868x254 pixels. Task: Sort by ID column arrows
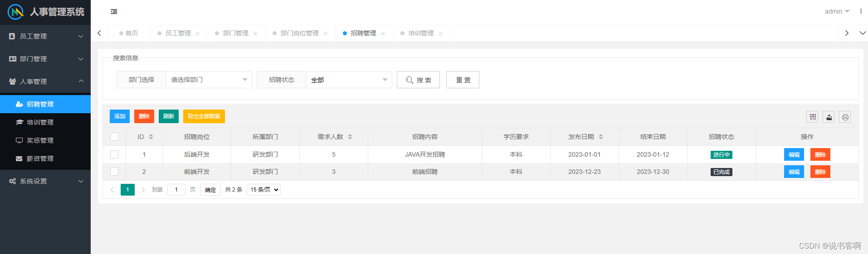click(151, 137)
